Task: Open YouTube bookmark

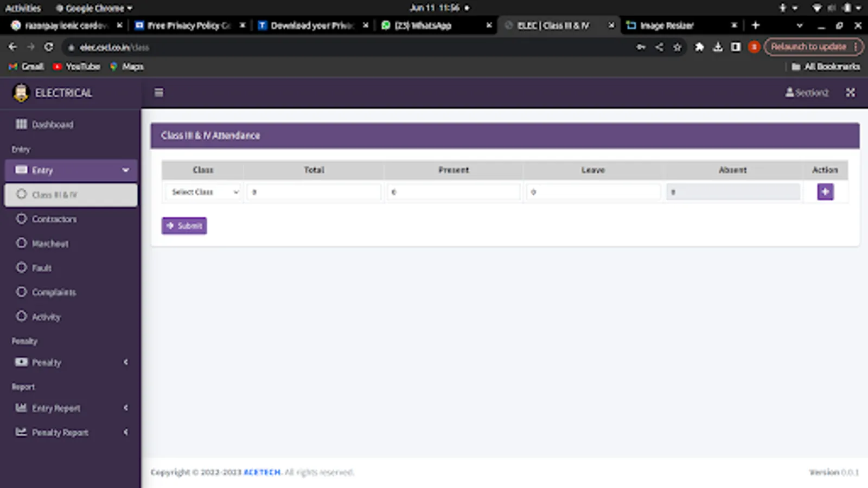Action: pos(76,66)
